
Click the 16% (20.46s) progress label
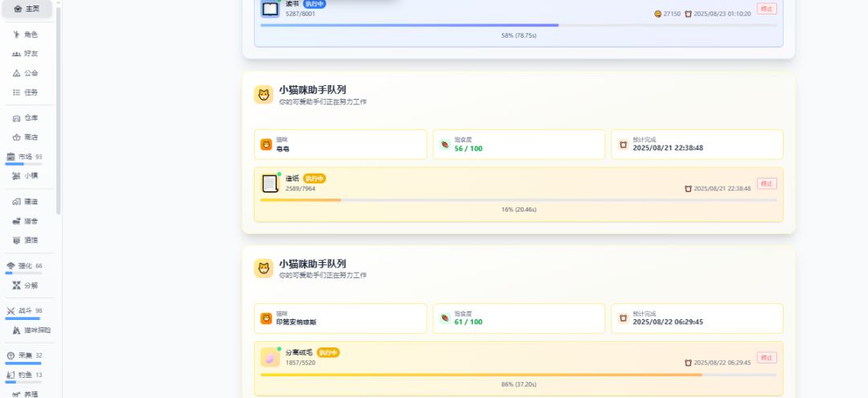point(518,210)
